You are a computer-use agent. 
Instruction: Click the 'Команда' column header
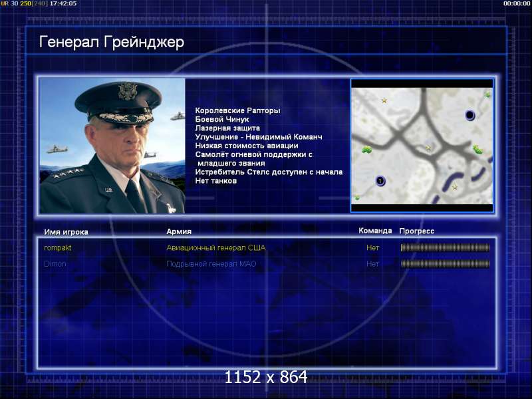click(375, 231)
